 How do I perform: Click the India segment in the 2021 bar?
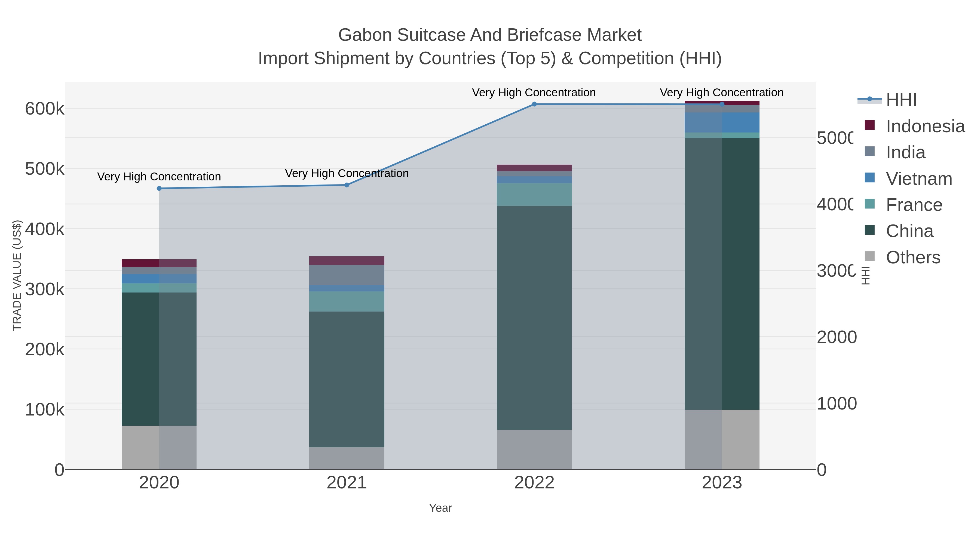[x=347, y=275]
